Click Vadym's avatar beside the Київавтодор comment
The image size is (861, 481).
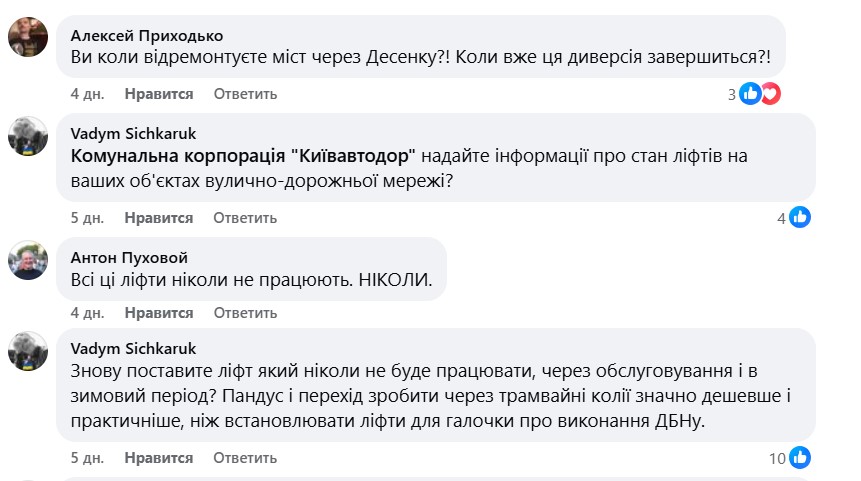click(28, 136)
